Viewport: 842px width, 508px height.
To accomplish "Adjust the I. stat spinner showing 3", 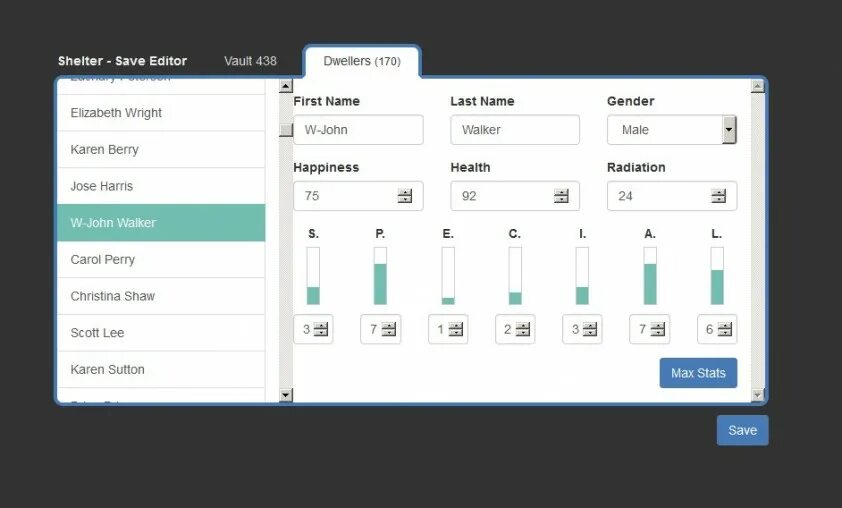I will pyautogui.click(x=590, y=329).
